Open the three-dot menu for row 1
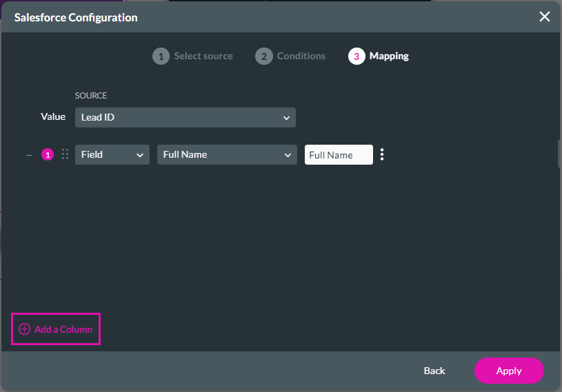This screenshot has width=562, height=392. [x=382, y=154]
